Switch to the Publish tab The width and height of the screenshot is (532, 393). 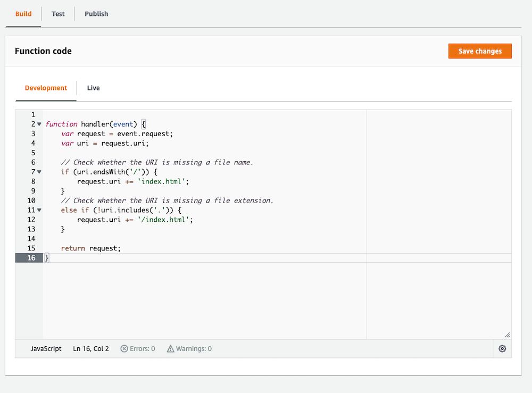[x=96, y=14]
